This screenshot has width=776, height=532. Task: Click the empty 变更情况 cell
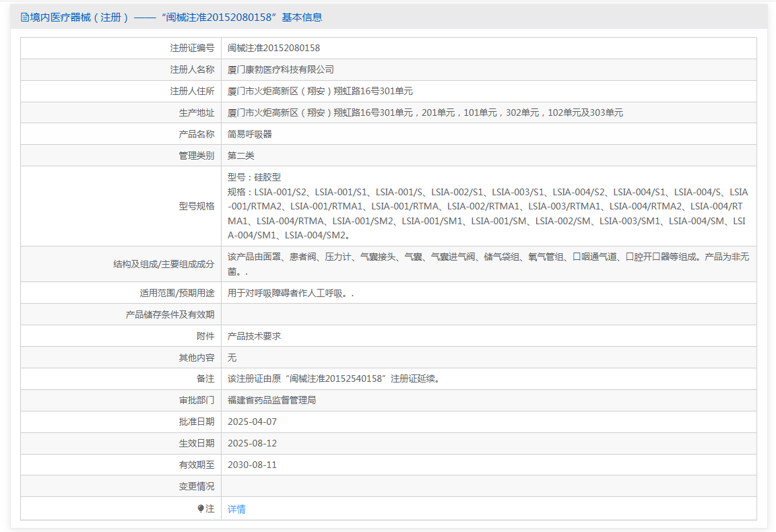tap(488, 486)
